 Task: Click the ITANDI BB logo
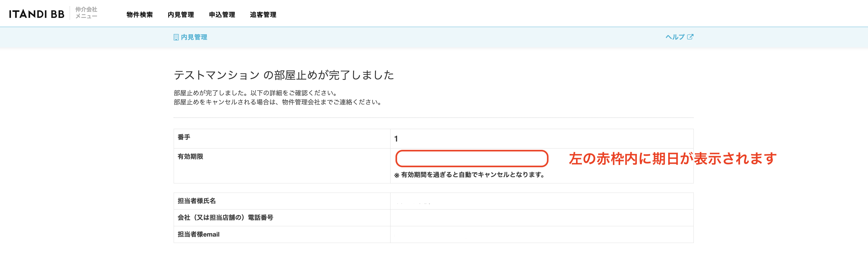pos(36,14)
